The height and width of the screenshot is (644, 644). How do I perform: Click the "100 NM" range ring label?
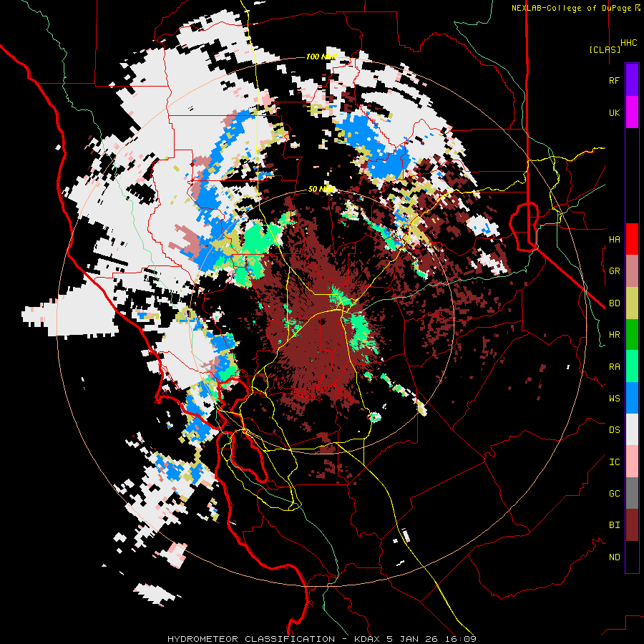tap(321, 57)
